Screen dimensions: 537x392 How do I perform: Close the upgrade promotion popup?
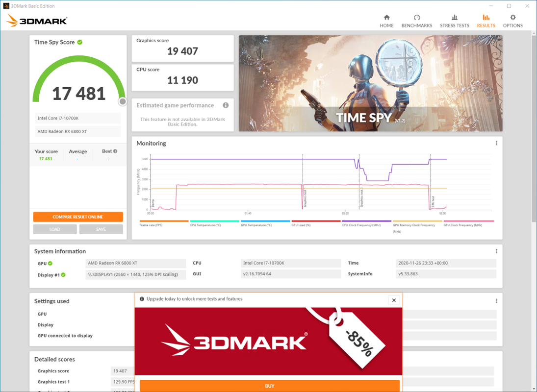[x=394, y=300]
